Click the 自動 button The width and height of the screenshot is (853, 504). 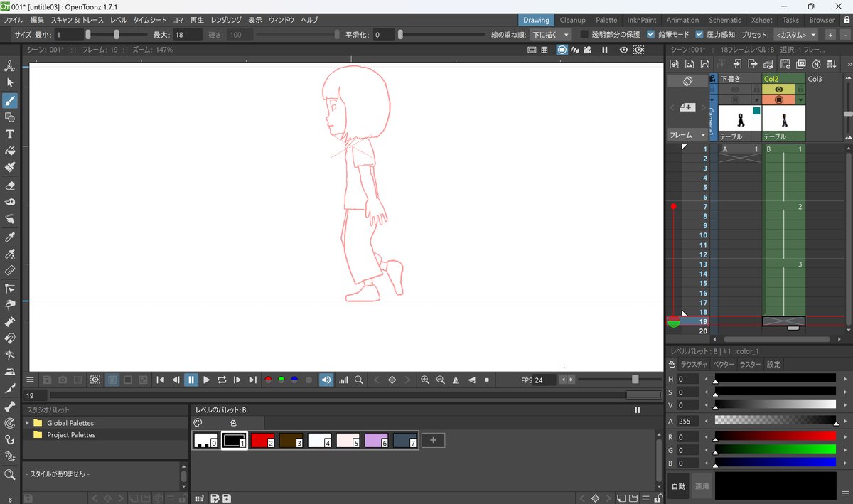[679, 486]
